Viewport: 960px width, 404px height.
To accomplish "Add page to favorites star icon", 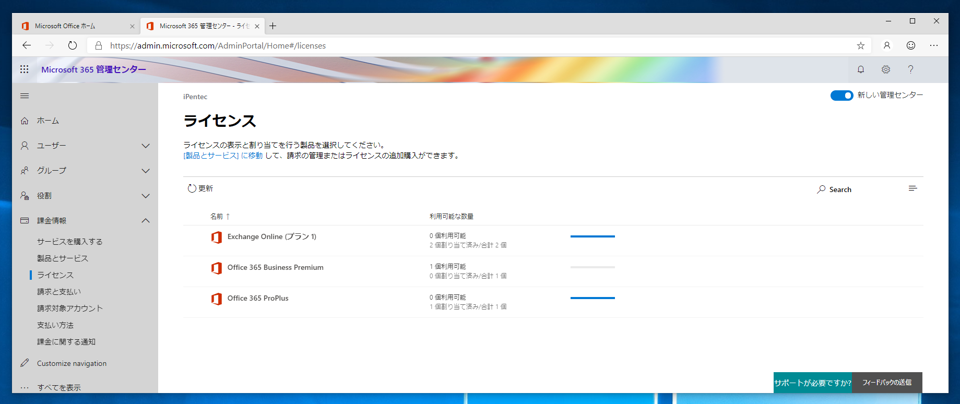I will (x=860, y=45).
